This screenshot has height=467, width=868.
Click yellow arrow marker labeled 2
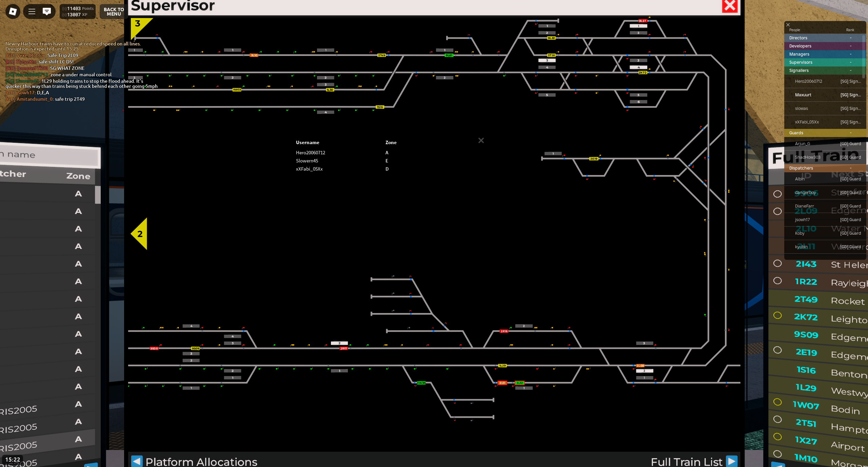coord(140,234)
